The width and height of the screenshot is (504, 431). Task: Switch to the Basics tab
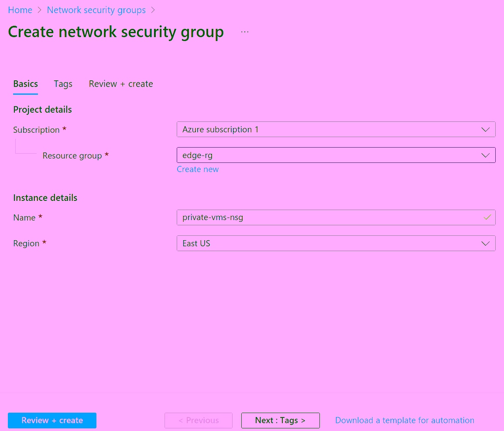25,84
